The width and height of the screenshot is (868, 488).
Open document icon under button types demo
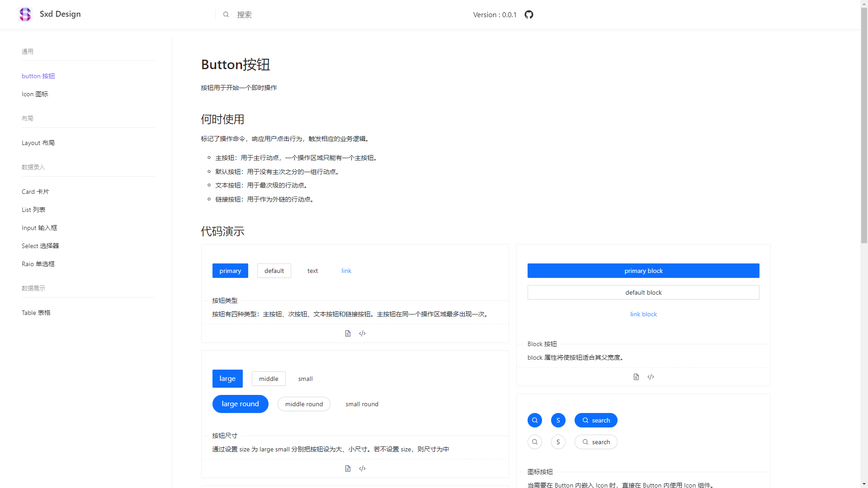[348, 333]
